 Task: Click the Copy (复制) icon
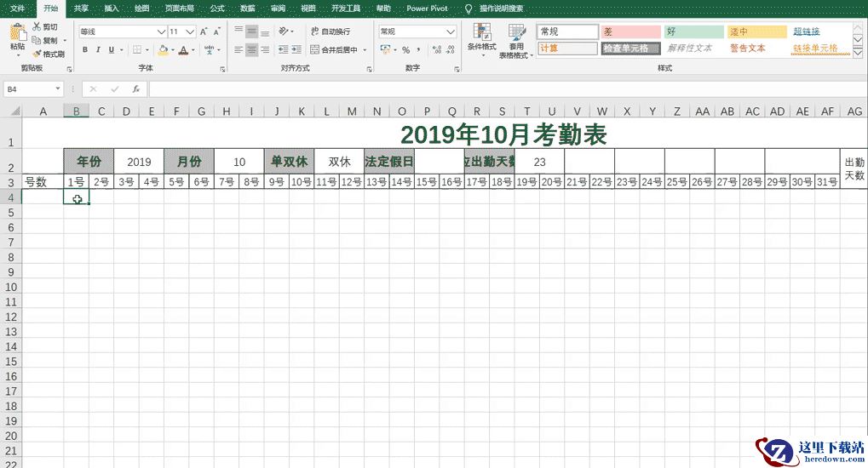[37, 40]
